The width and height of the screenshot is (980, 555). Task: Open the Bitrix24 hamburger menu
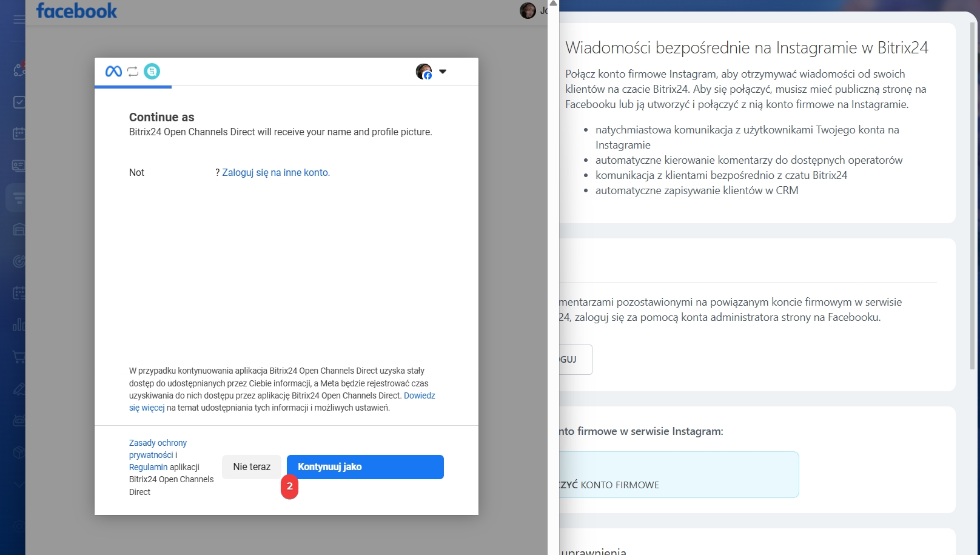tap(19, 19)
